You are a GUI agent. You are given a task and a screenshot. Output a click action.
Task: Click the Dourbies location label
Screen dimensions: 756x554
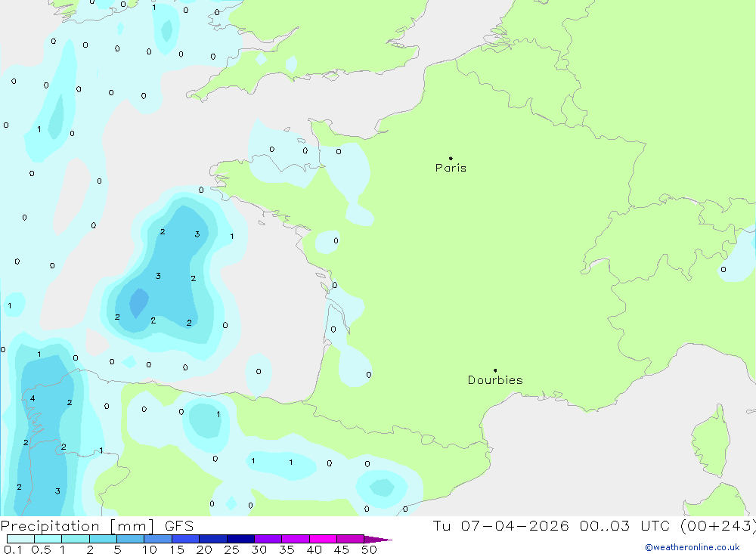point(495,380)
